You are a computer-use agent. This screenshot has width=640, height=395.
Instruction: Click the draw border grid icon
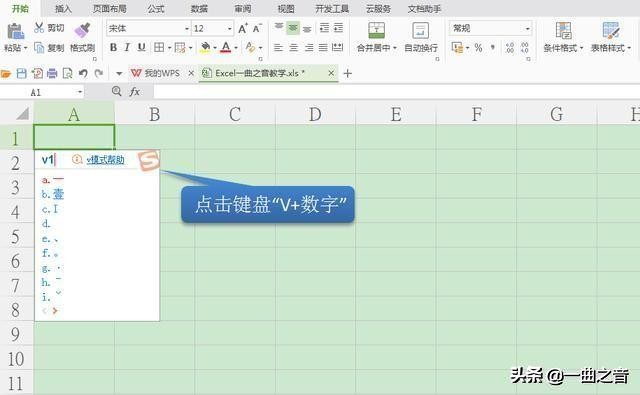pos(180,48)
